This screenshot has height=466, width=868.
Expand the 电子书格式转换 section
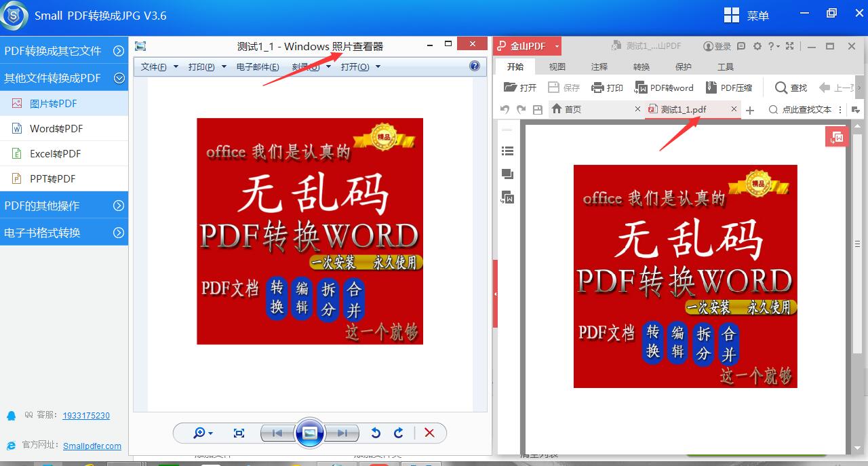tap(64, 233)
